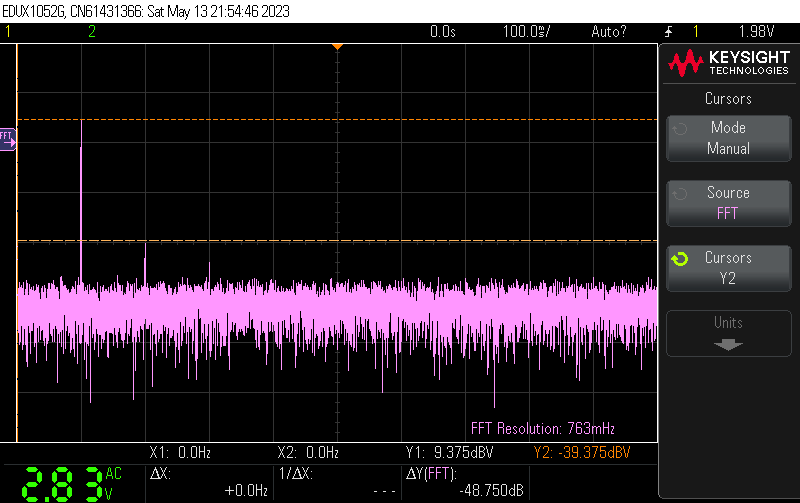The height and width of the screenshot is (503, 800).
Task: Click the rotary knob icon beside Cursors Y2
Action: (x=680, y=259)
